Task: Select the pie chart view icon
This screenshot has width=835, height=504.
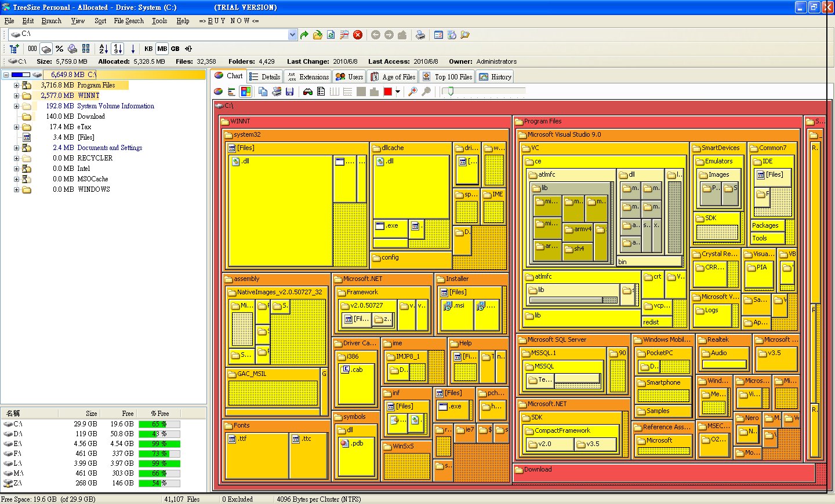Action: [x=219, y=92]
